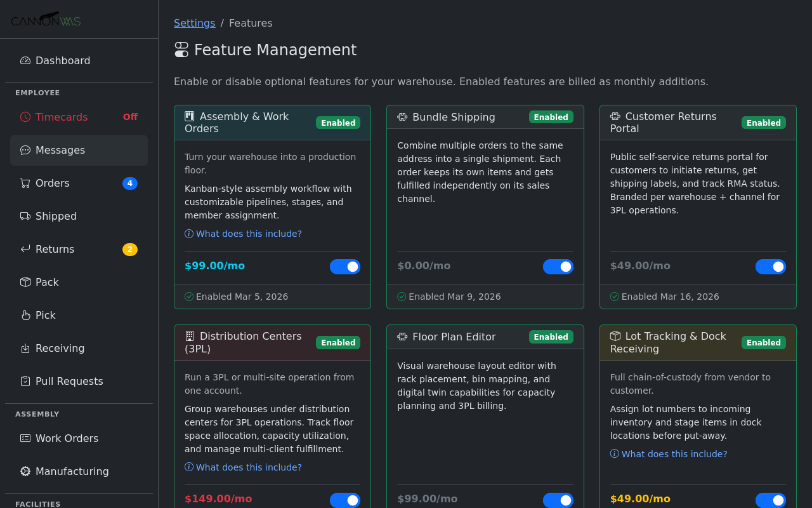Toggle off Distribution Centers (3PL)
This screenshot has height=508, width=812.
(345, 500)
